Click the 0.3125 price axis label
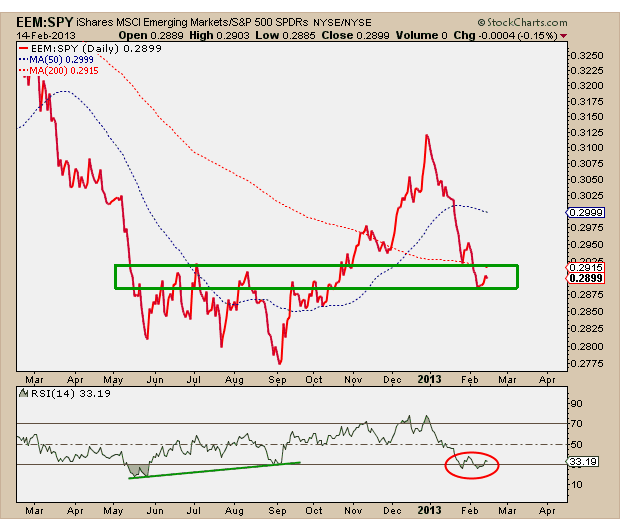 coord(587,132)
